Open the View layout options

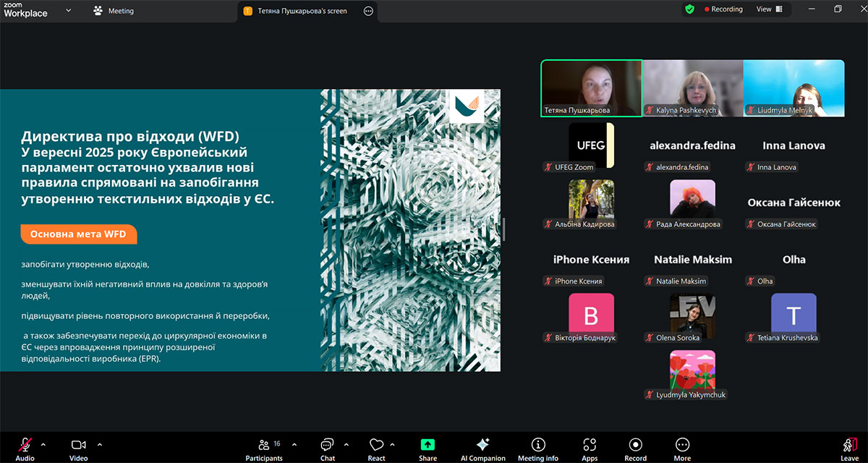[770, 9]
